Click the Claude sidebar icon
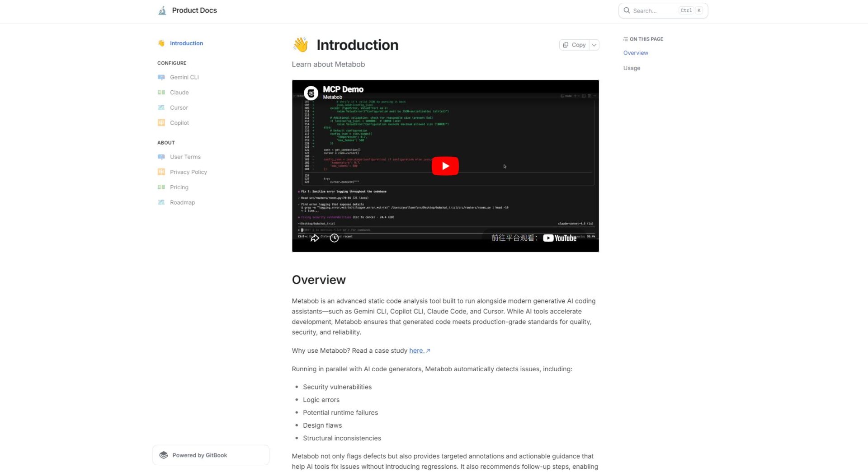The height and width of the screenshot is (472, 868). click(x=161, y=93)
